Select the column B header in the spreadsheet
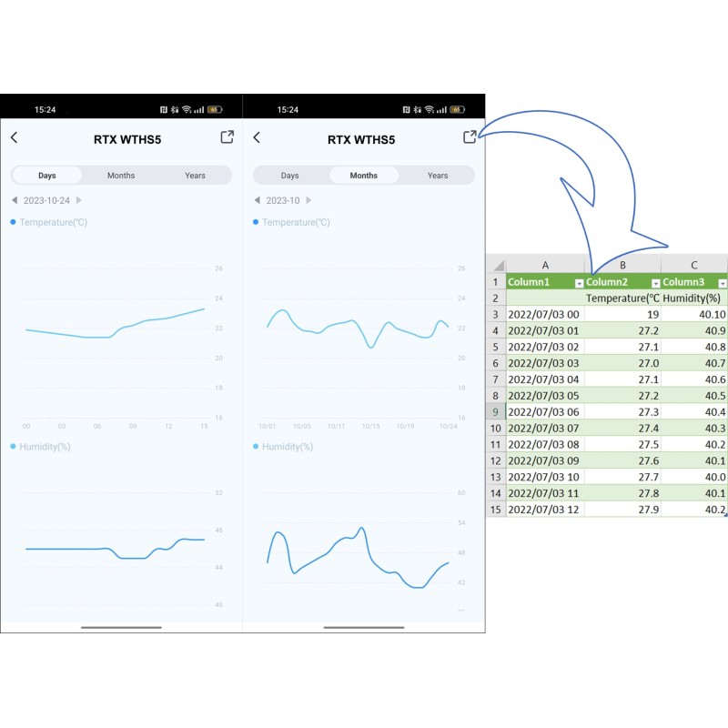The width and height of the screenshot is (728, 728). click(622, 265)
